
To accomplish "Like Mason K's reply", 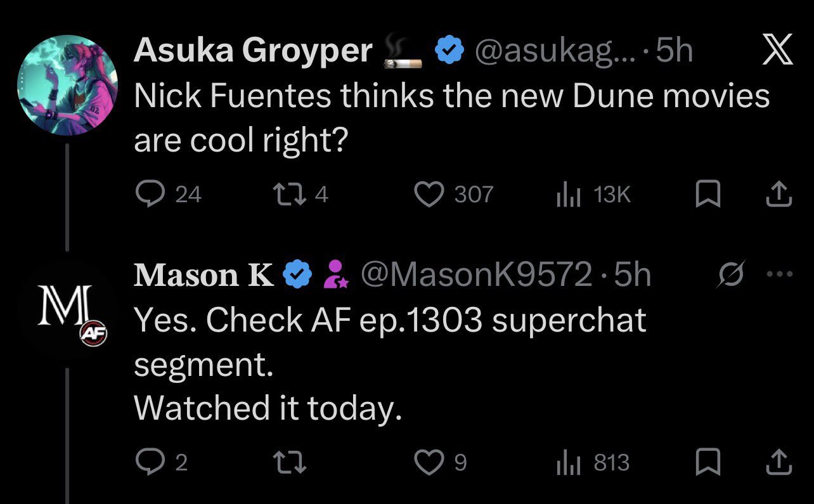I will pyautogui.click(x=428, y=462).
